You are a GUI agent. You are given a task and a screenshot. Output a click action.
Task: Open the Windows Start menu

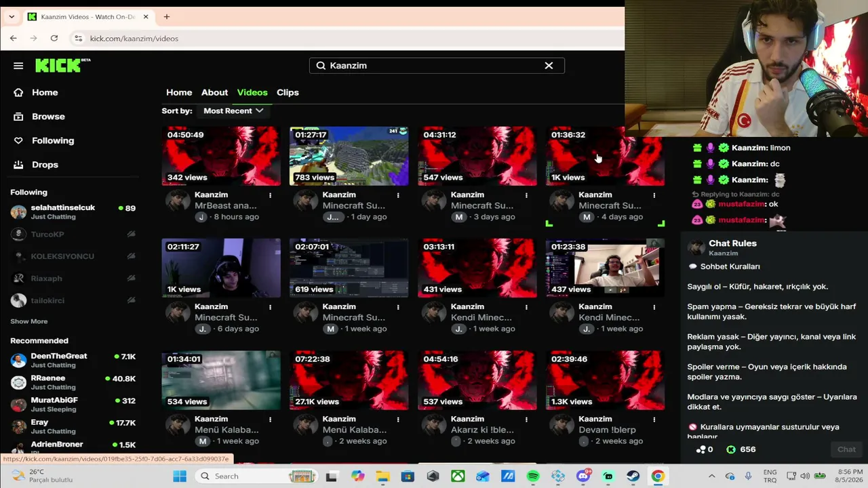coord(180,476)
